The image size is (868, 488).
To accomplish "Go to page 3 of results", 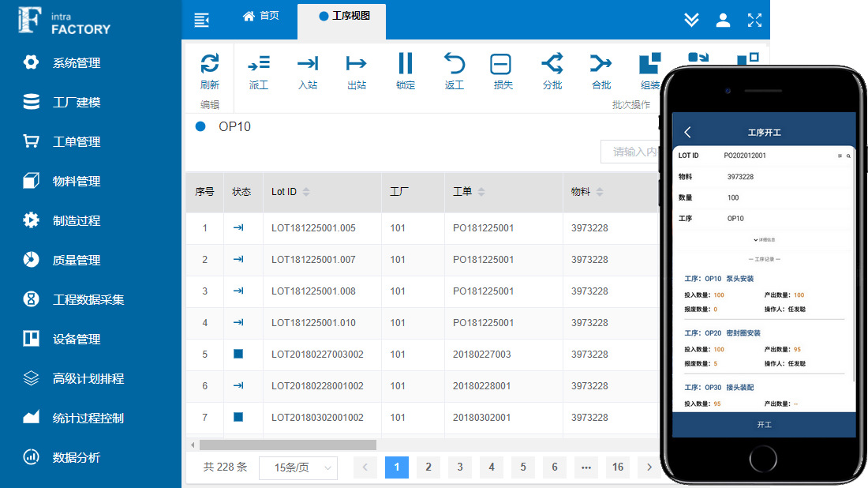I will (x=460, y=467).
